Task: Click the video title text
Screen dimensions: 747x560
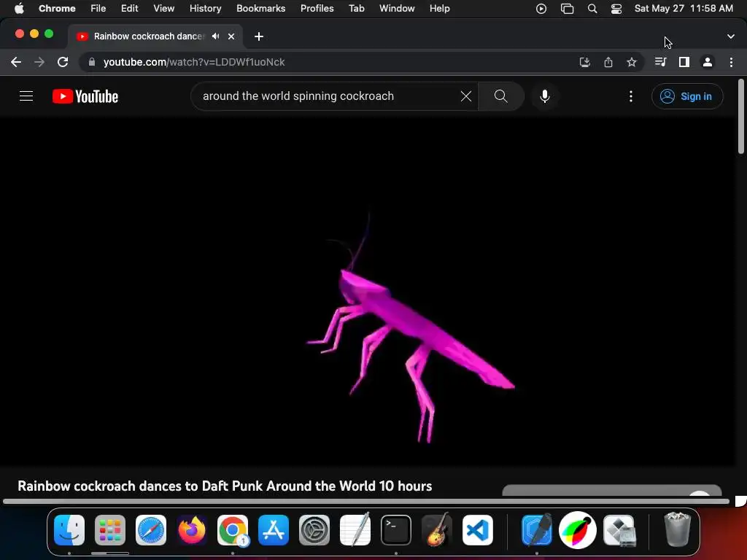Action: click(x=225, y=486)
